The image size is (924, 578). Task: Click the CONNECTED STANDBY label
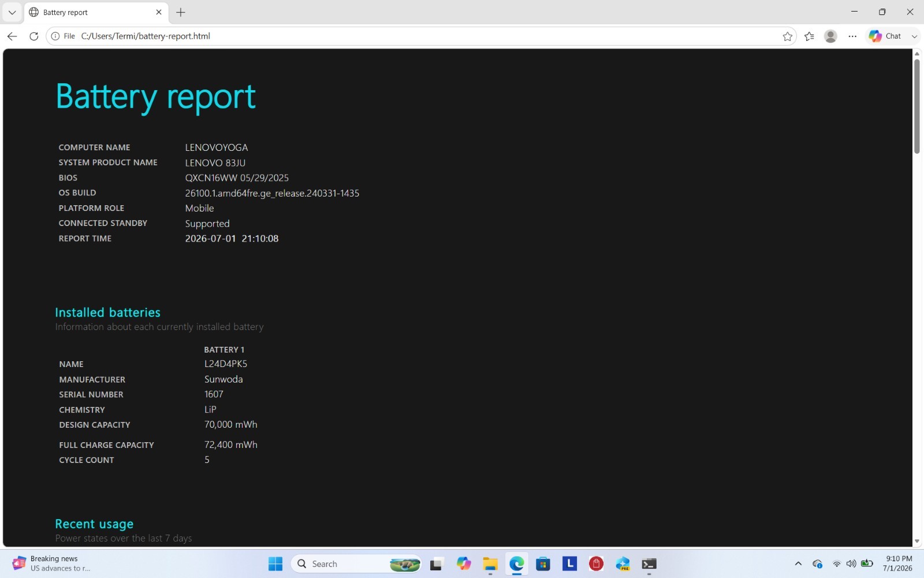point(103,223)
